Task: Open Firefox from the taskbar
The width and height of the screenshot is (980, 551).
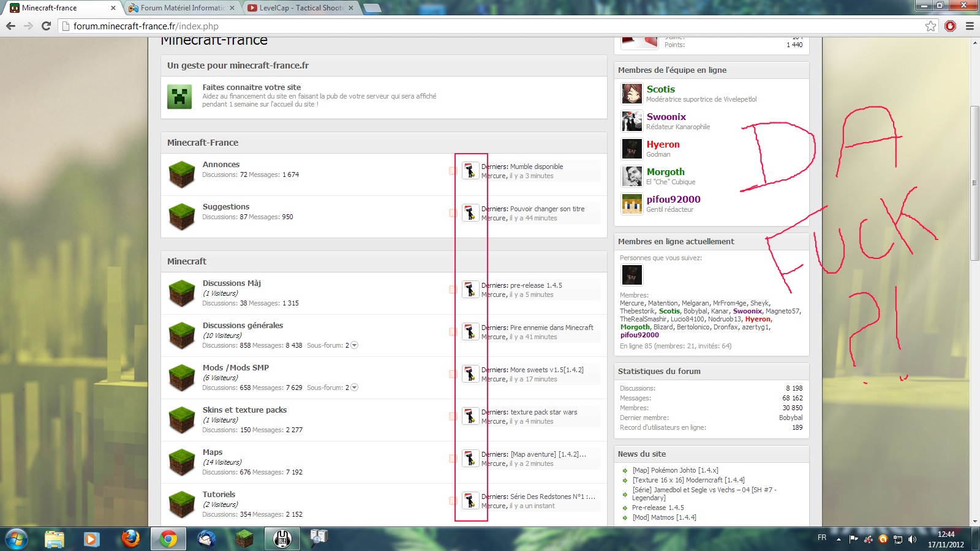Action: (x=130, y=539)
